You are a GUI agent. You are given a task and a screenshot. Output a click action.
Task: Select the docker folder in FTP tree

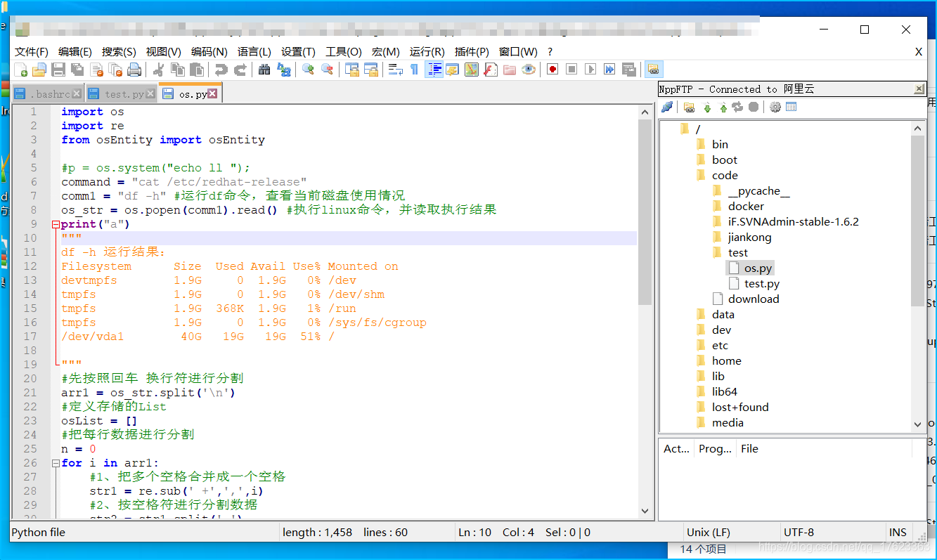pyautogui.click(x=746, y=206)
